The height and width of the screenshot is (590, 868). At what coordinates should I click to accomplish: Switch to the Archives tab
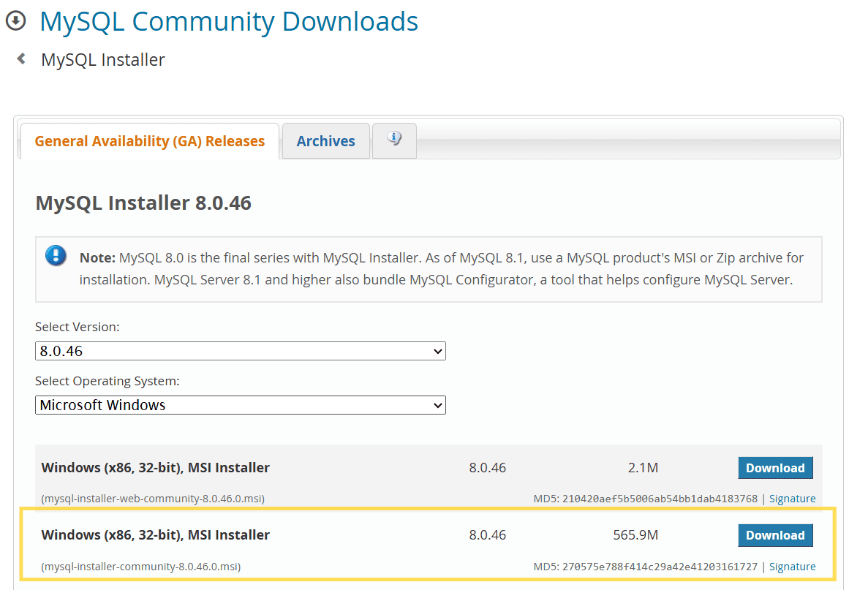pos(325,141)
